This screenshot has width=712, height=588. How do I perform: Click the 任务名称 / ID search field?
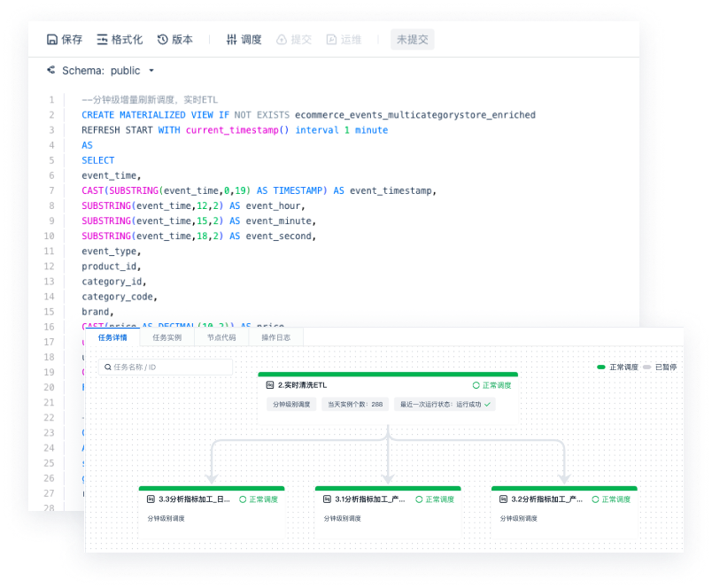[170, 367]
